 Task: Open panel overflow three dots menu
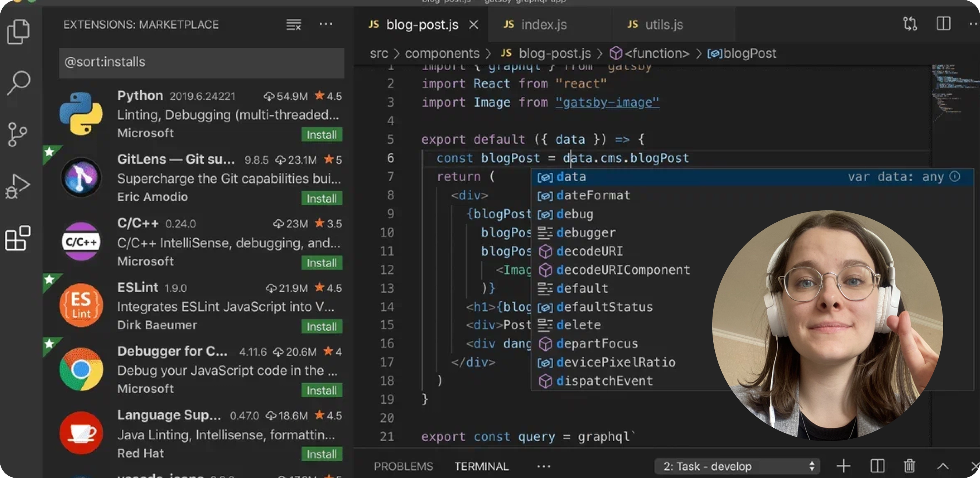[544, 466]
